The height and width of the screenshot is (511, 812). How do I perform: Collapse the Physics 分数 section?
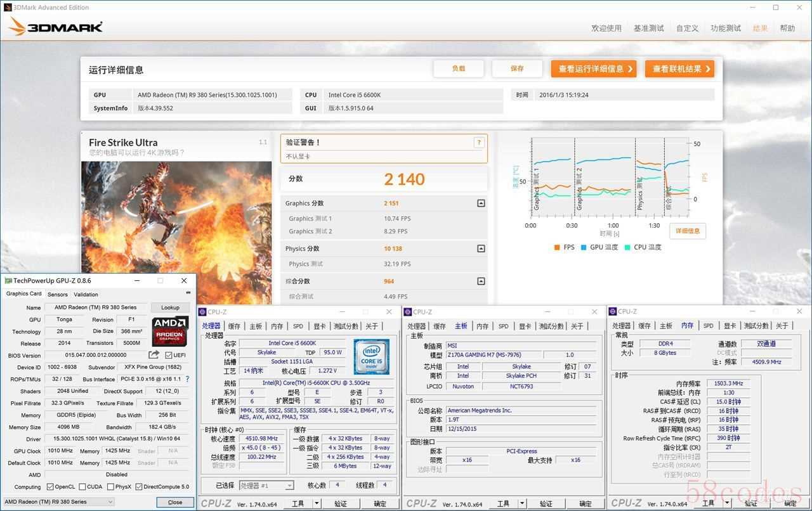(x=481, y=249)
